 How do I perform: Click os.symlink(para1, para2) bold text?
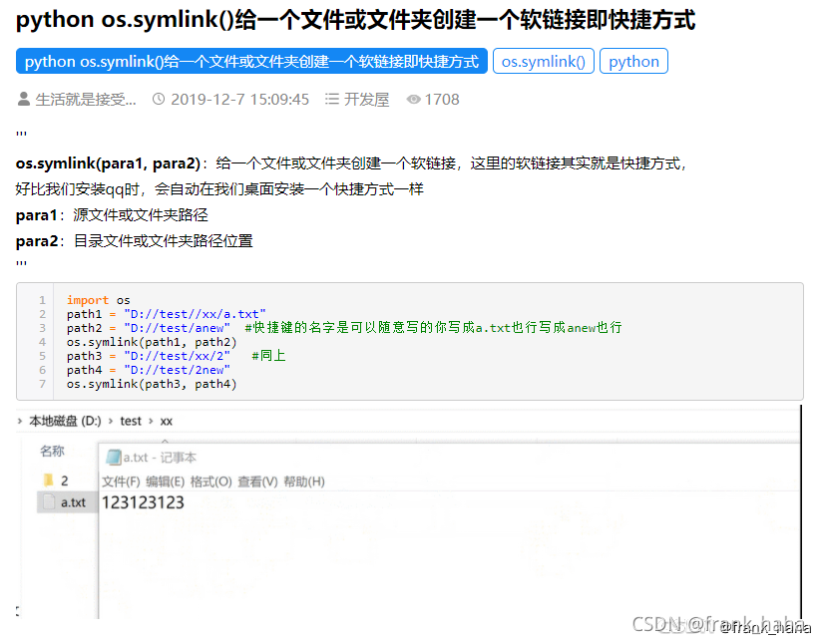109,163
